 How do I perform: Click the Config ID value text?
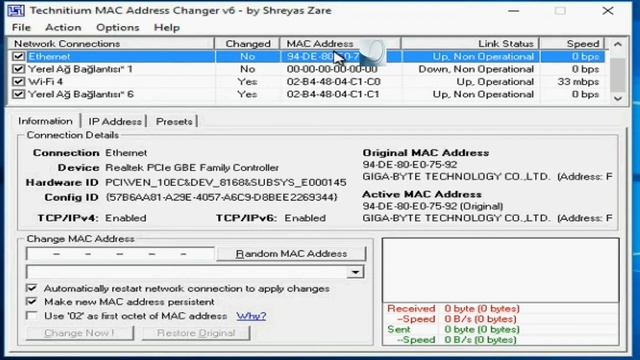221,198
